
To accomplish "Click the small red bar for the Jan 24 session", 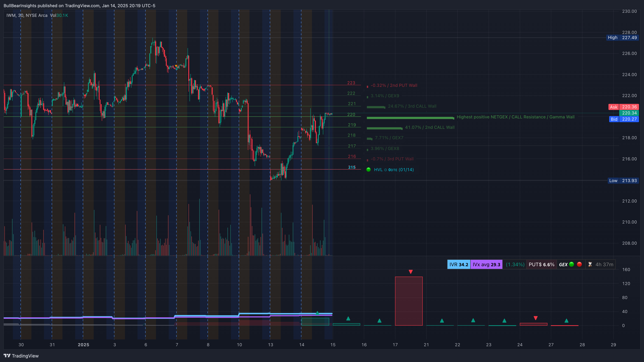I will [x=533, y=324].
